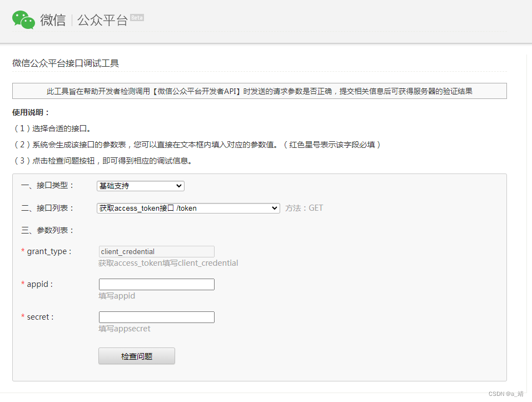
Task: Click the 微信公众平台接口调试工具 page title
Action: tap(66, 63)
